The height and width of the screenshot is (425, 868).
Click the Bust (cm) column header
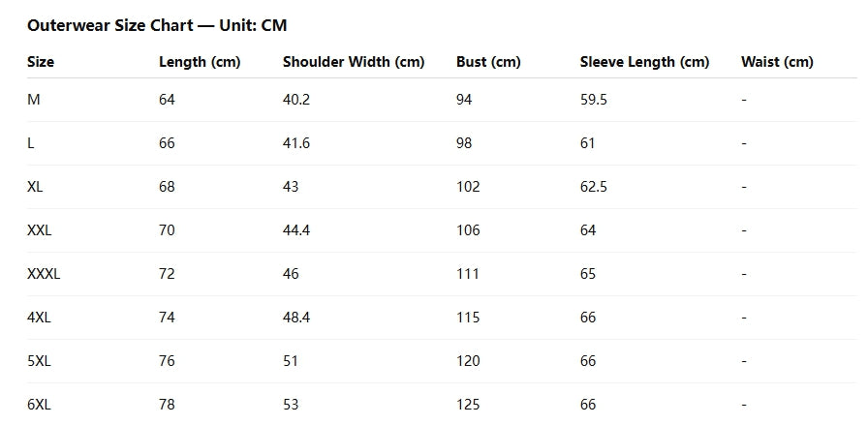(x=488, y=62)
